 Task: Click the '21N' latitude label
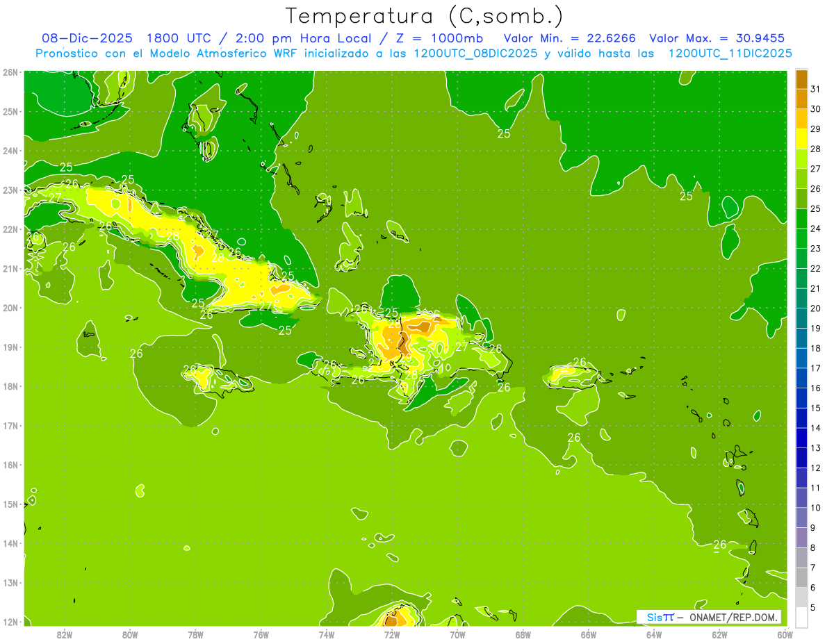point(10,268)
